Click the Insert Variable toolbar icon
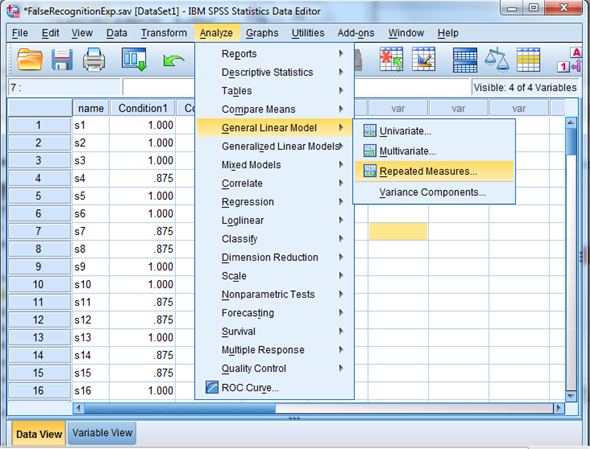This screenshot has height=449, width=590. [x=423, y=59]
